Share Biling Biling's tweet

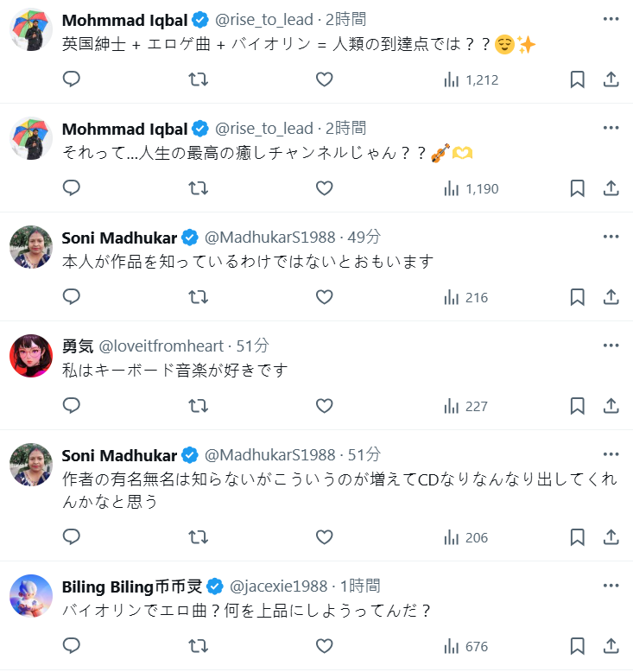pos(611,646)
